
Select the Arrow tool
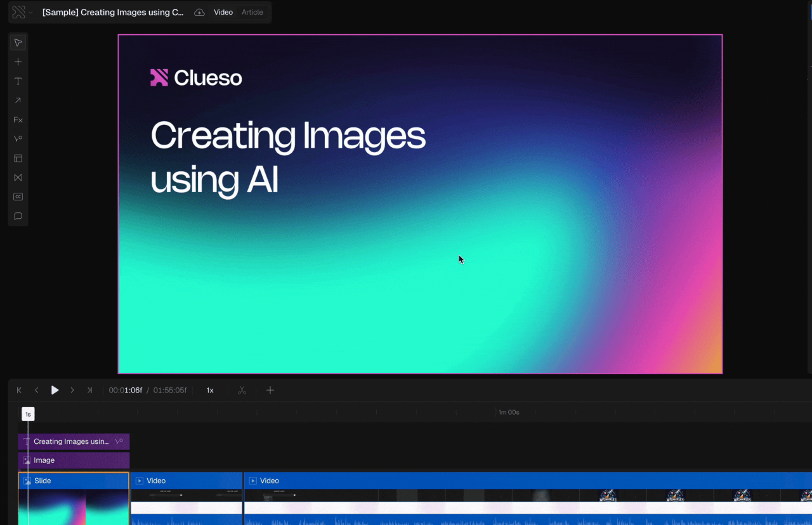coord(18,101)
